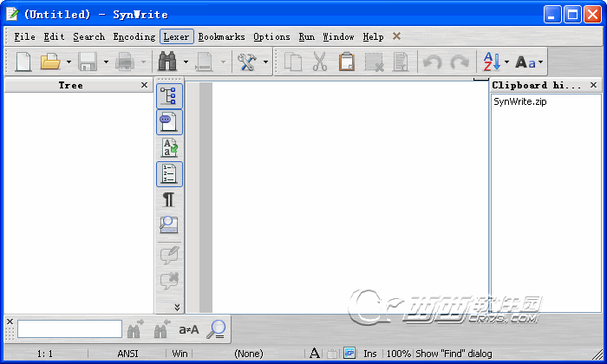Click the comment with pencil icon
The height and width of the screenshot is (364, 607).
pyautogui.click(x=169, y=255)
